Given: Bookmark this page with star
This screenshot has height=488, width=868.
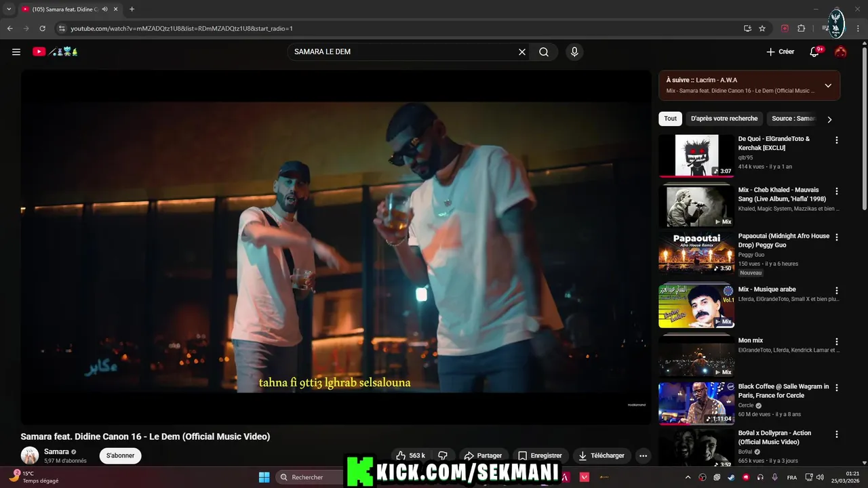Looking at the screenshot, I should click(762, 28).
